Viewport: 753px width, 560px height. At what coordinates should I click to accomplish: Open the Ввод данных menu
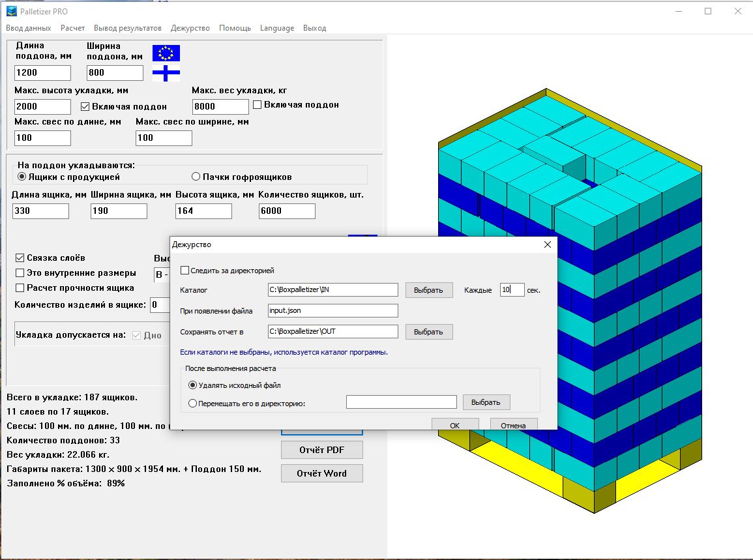pyautogui.click(x=28, y=28)
